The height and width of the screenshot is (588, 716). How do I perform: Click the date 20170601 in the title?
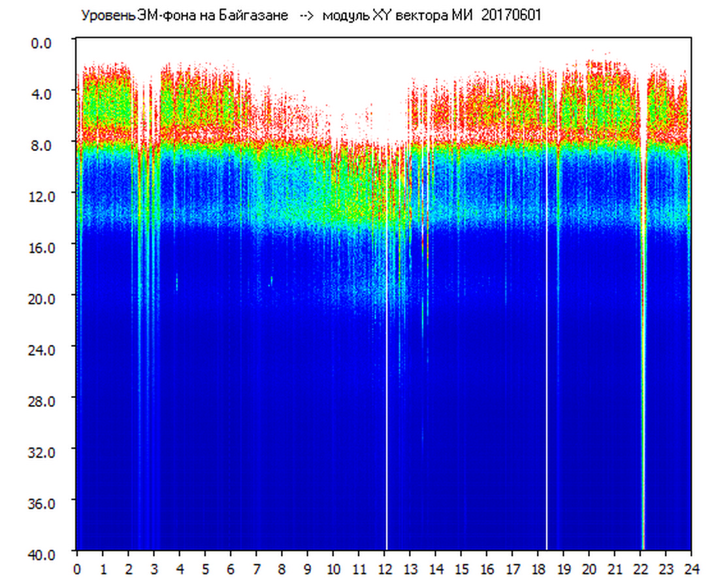coord(512,16)
